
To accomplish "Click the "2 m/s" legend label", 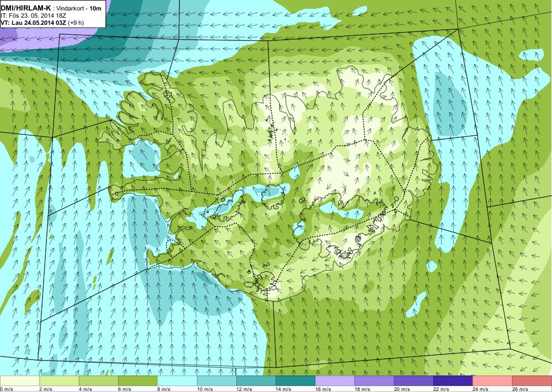I will click(46, 389).
